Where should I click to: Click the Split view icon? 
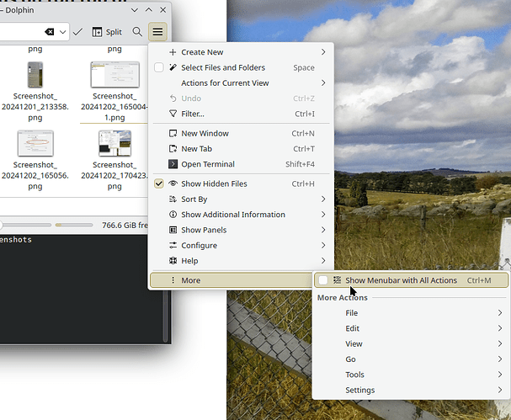point(97,32)
